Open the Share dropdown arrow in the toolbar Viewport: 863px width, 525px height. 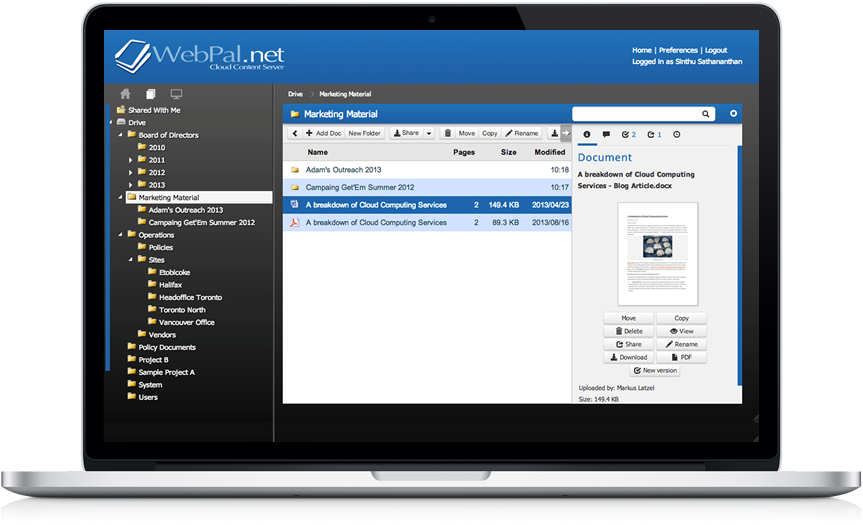click(x=429, y=133)
